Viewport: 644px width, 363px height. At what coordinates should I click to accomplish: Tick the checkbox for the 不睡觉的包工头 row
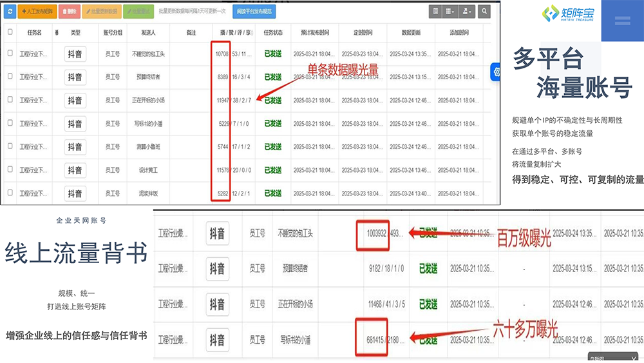[10, 53]
